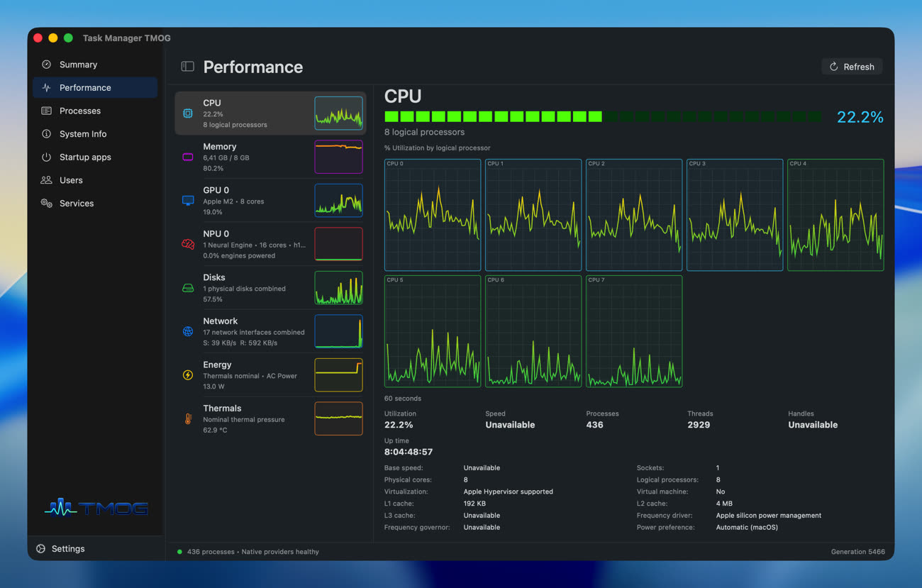The width and height of the screenshot is (922, 588).
Task: Click the Startup apps power icon
Action: [46, 157]
